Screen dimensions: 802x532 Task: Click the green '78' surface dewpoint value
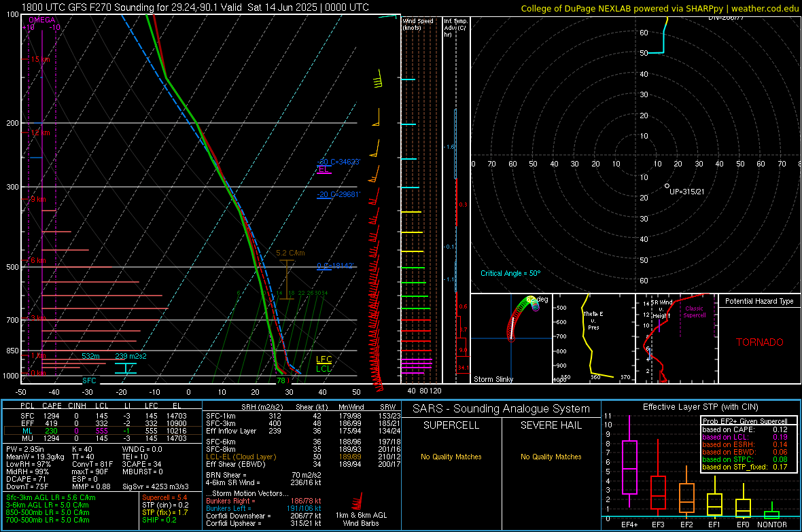[281, 380]
